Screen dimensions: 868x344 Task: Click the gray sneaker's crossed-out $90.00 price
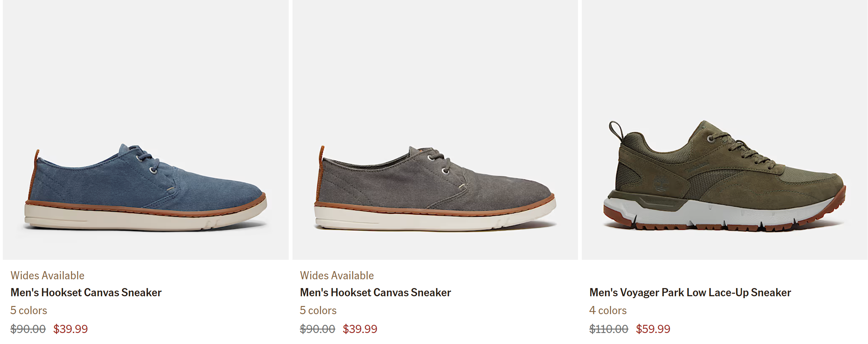coord(317,329)
